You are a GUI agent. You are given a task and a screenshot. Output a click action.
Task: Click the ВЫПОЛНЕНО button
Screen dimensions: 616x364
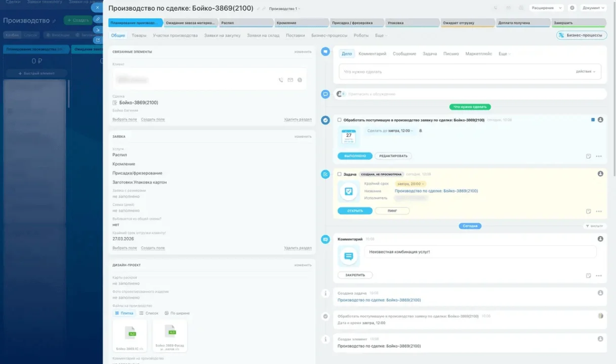[355, 156]
